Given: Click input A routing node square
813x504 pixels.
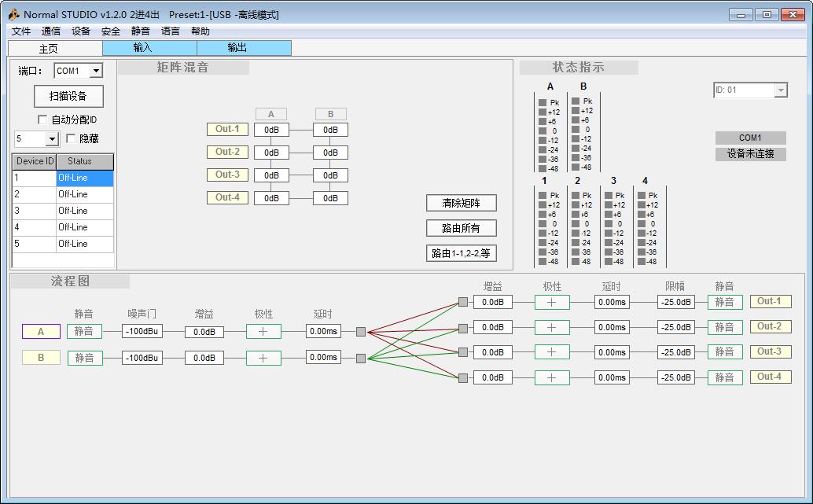Looking at the screenshot, I should [361, 332].
